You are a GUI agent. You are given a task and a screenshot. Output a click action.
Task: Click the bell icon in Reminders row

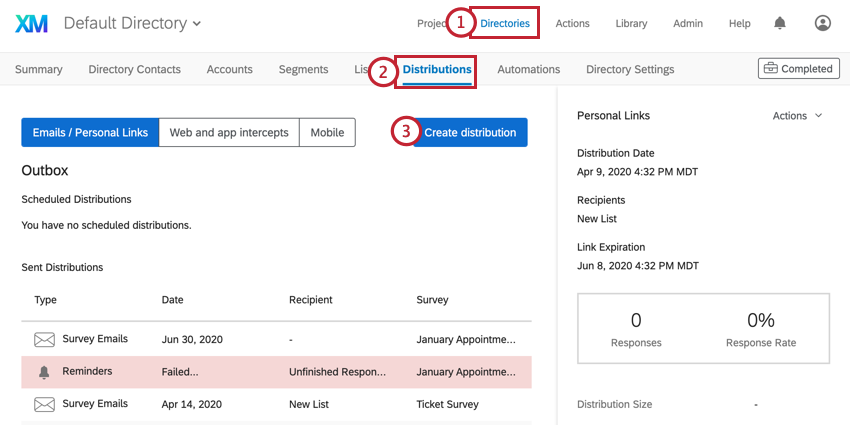(x=44, y=372)
